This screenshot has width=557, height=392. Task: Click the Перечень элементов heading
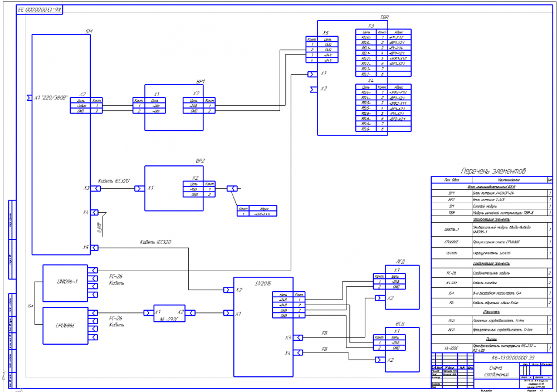coord(493,171)
